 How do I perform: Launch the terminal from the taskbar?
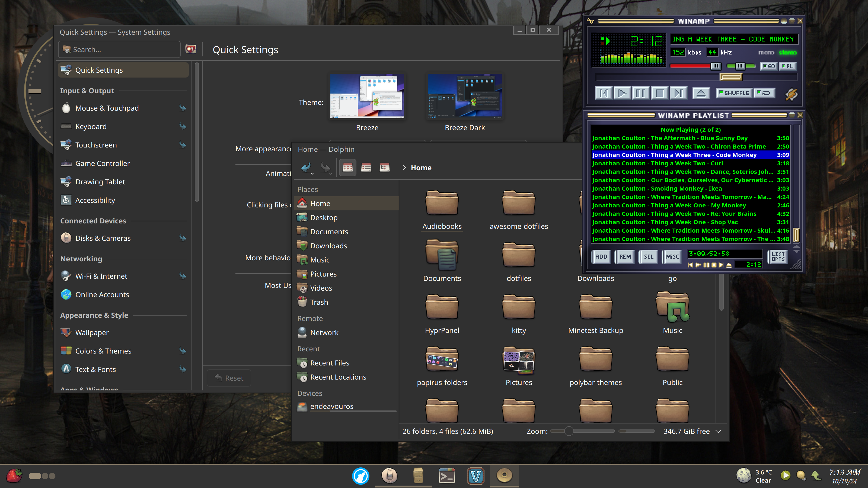tap(446, 476)
